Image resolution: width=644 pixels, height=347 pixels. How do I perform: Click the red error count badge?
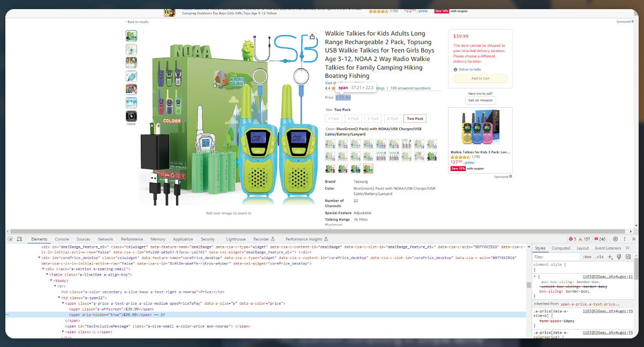coord(573,239)
